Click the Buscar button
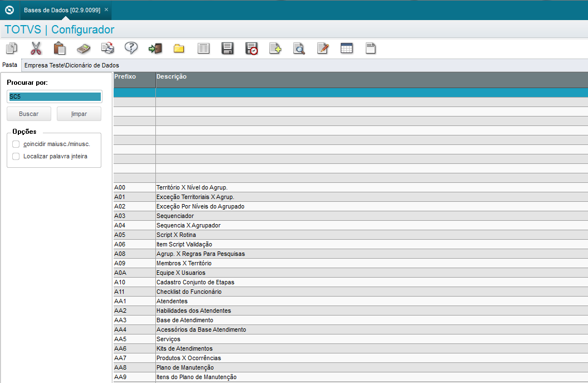Screen dimensions: 588x383 29,114
